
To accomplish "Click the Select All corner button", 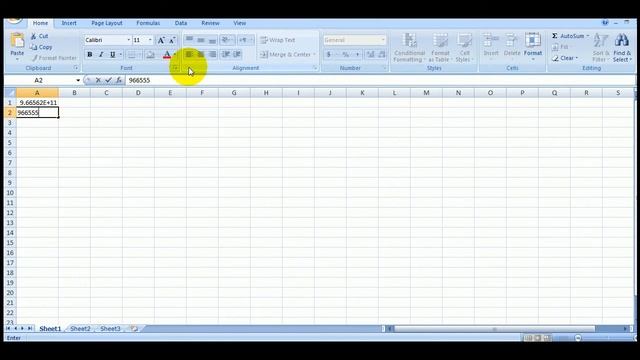I will click(x=10, y=93).
